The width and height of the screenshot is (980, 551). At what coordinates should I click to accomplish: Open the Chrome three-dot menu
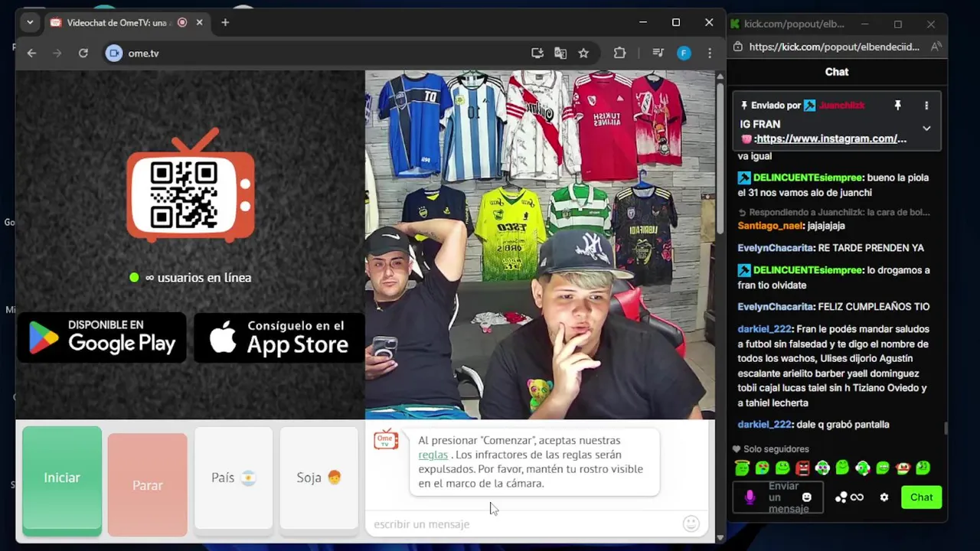click(x=710, y=53)
